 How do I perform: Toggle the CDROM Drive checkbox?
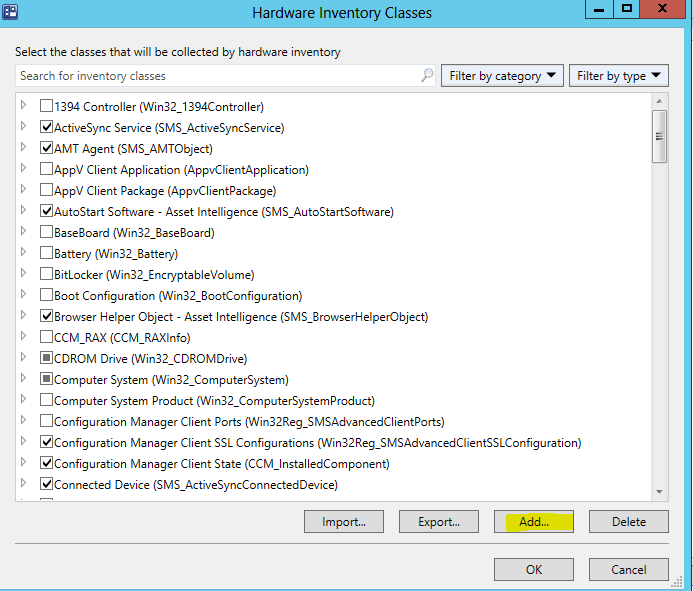tap(46, 358)
